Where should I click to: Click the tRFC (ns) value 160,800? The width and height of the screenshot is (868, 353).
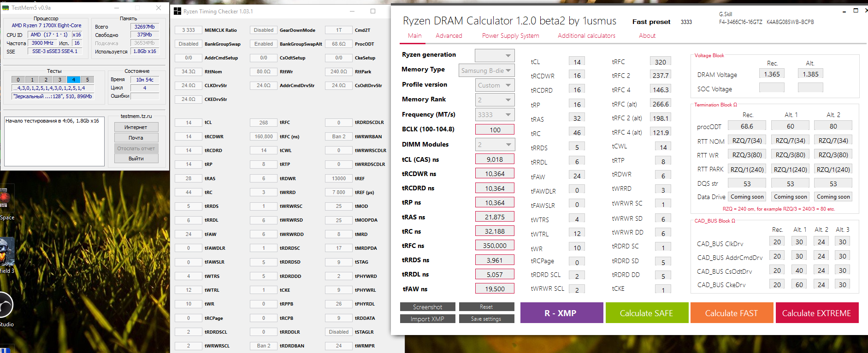[x=264, y=136]
